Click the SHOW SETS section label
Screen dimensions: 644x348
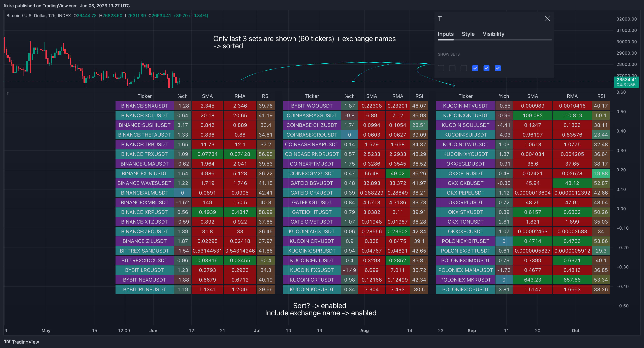coord(449,54)
